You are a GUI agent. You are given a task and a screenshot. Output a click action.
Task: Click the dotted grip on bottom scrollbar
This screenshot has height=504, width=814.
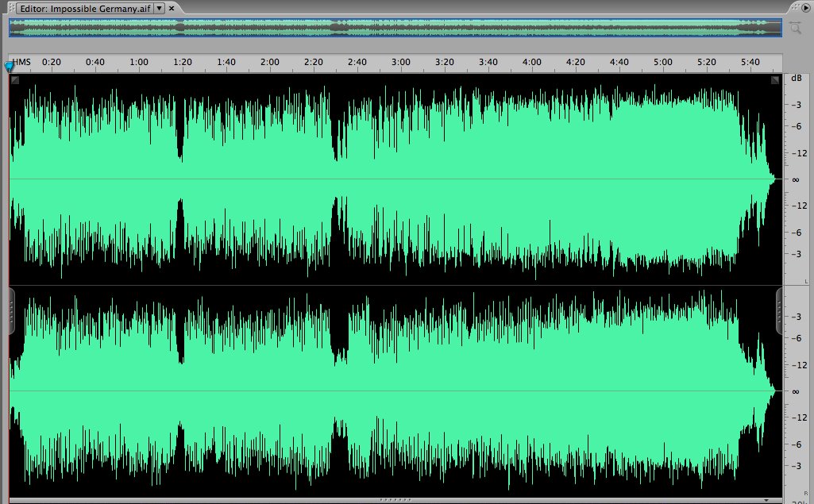(x=395, y=500)
